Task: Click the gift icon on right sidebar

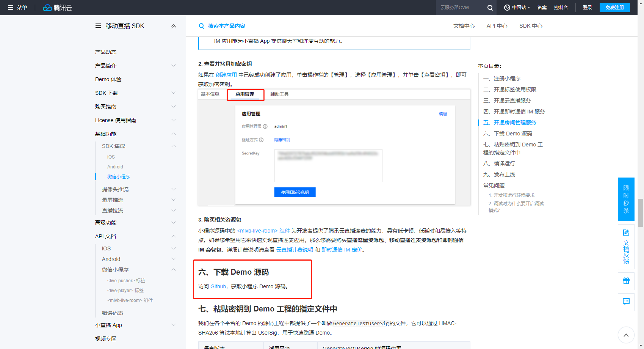Action: pos(626,281)
